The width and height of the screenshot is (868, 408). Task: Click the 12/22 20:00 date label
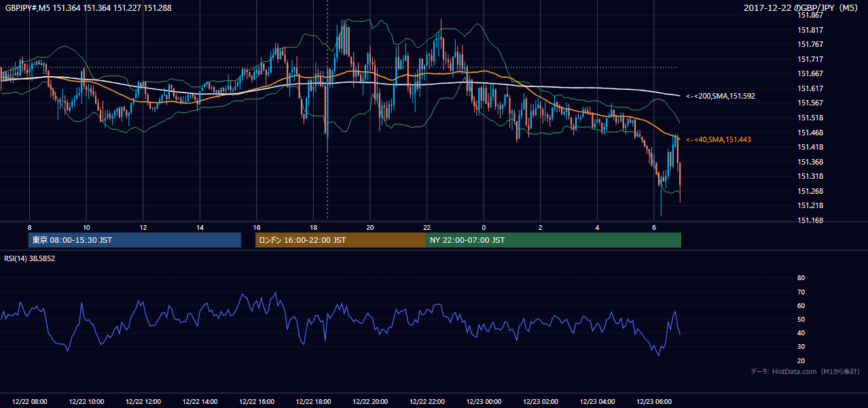pyautogui.click(x=370, y=402)
